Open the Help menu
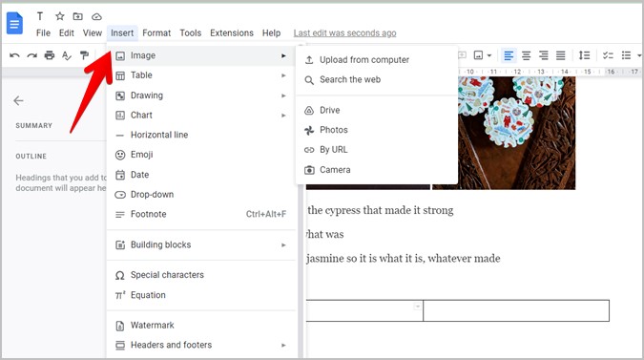The height and width of the screenshot is (360, 644). coord(271,32)
